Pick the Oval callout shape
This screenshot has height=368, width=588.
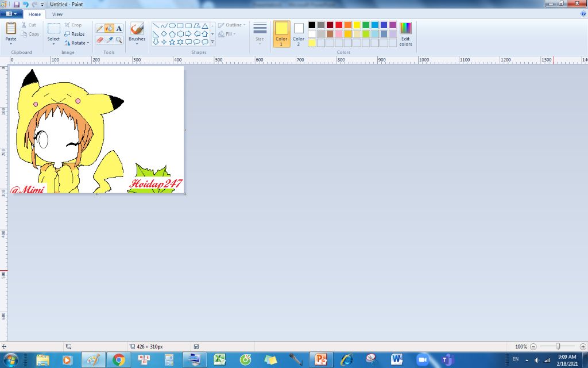click(x=197, y=41)
